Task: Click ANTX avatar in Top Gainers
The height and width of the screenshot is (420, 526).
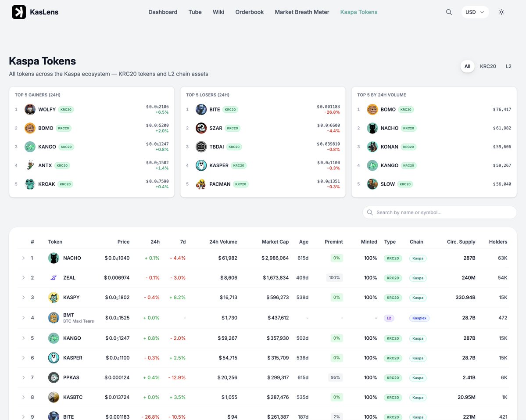Action: click(x=30, y=165)
